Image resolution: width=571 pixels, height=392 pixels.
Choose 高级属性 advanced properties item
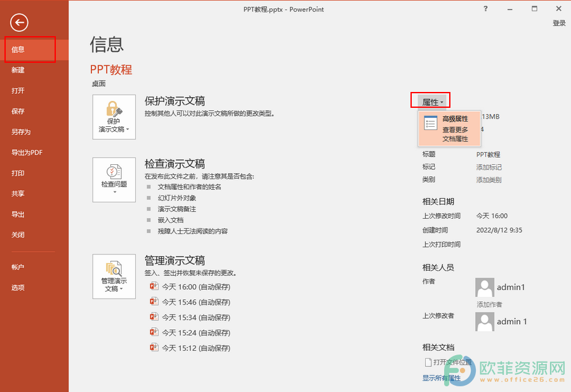pos(449,129)
